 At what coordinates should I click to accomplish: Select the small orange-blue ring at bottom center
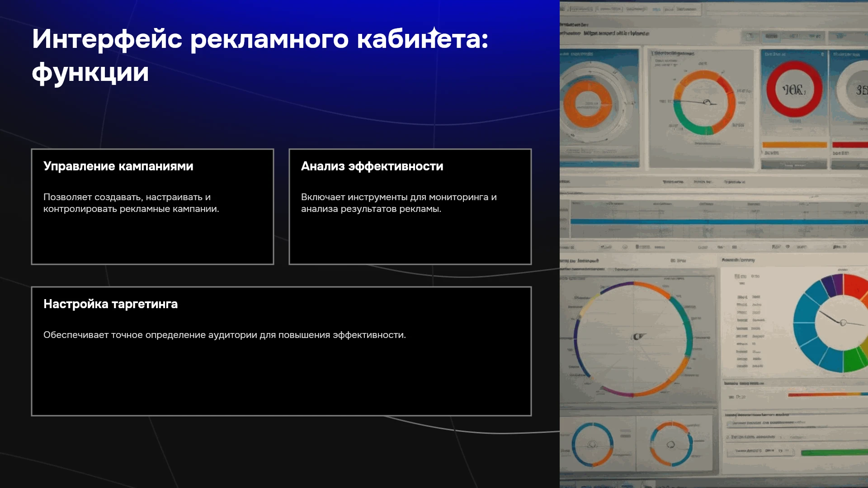coord(671,444)
